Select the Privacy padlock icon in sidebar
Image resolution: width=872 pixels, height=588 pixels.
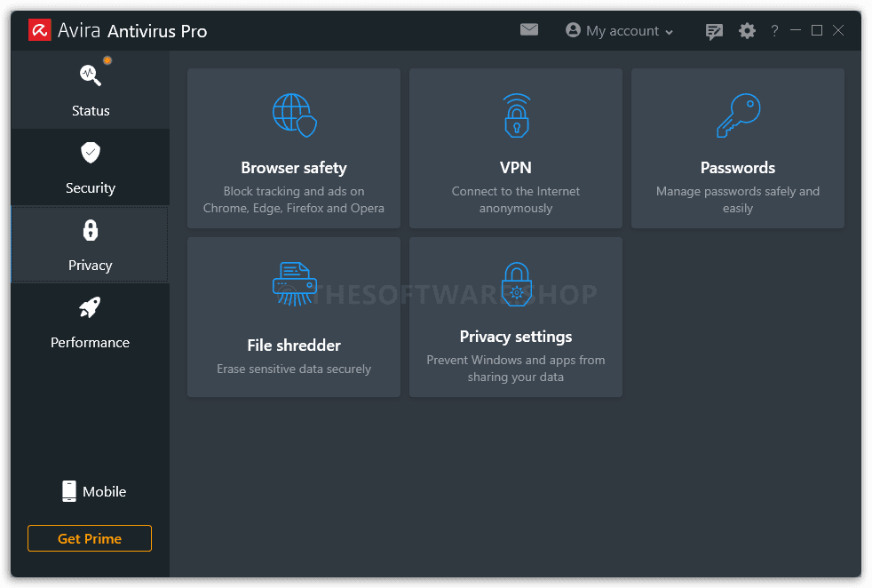click(91, 230)
